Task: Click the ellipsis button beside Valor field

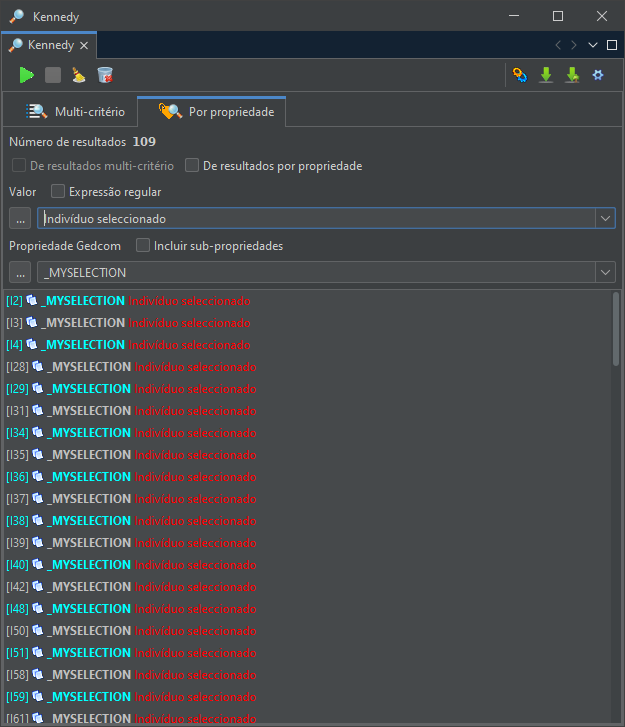Action: tap(20, 218)
